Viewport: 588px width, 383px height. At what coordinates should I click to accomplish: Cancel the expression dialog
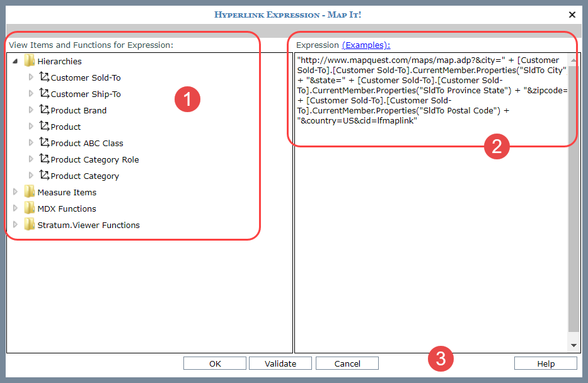pyautogui.click(x=347, y=363)
